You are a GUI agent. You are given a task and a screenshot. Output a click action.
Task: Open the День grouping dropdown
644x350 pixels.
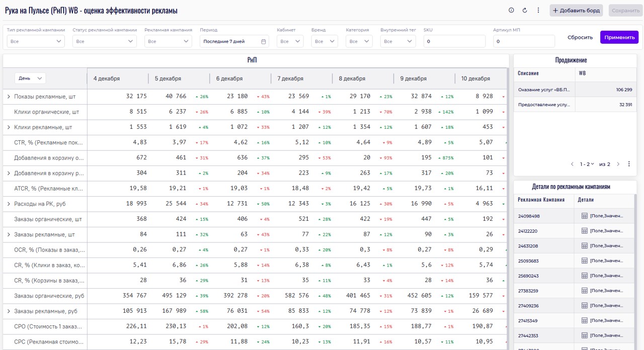click(30, 78)
